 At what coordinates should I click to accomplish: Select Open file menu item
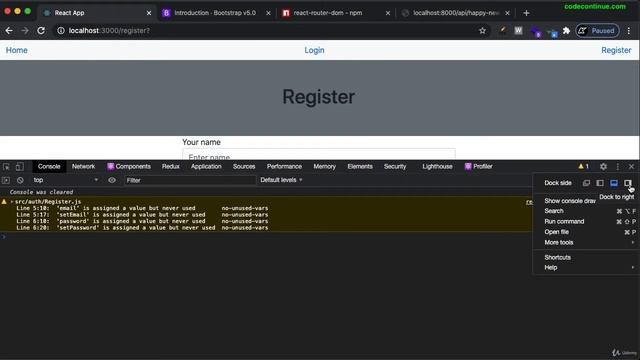click(586, 232)
